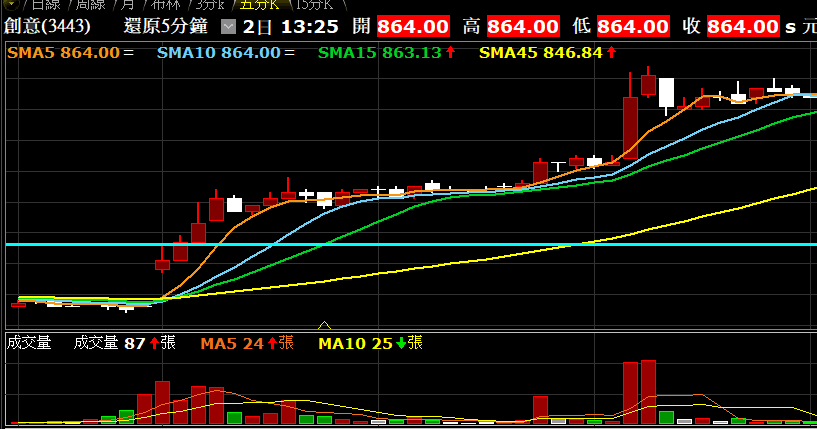817x429 pixels.
Task: Click the small triangle marker on panel divider
Action: coord(324,325)
